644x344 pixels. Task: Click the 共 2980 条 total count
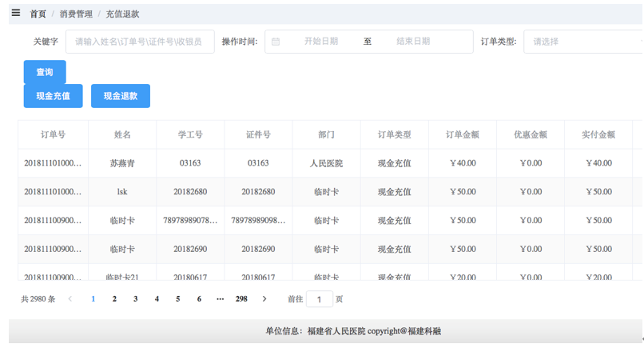(38, 298)
